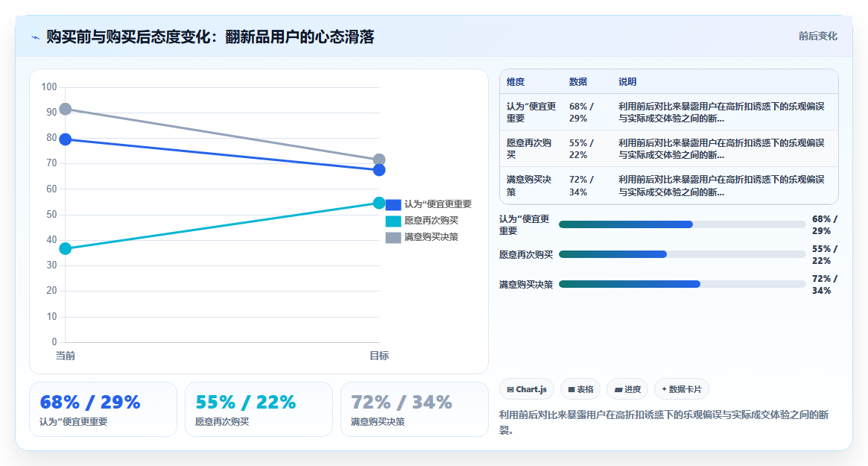Click the 认为“便宜更重要 table row cell
Image resolution: width=868 pixels, height=466 pixels.
[531, 113]
